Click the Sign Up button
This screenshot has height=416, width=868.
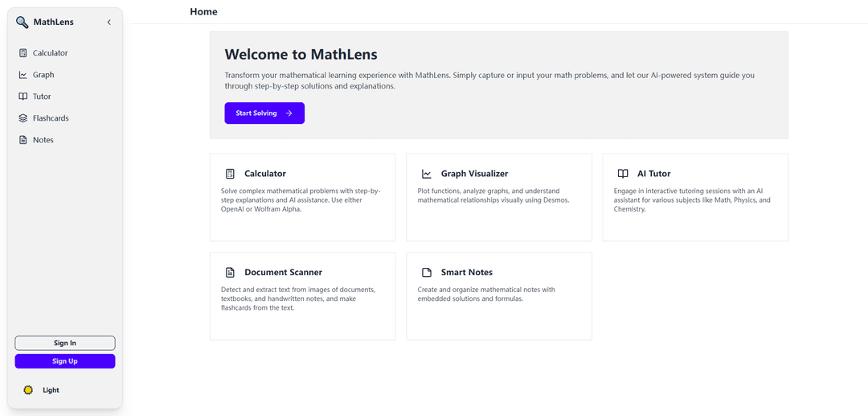point(65,361)
